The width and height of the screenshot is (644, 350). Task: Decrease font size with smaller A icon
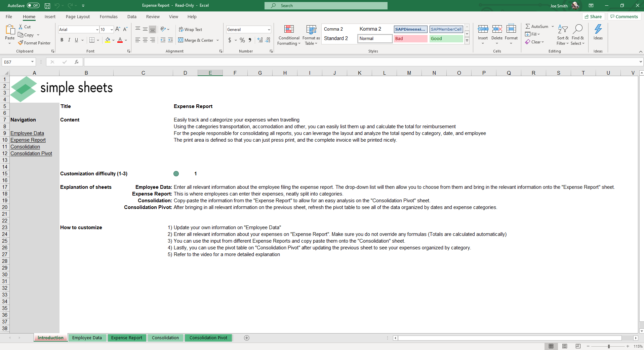tap(125, 29)
